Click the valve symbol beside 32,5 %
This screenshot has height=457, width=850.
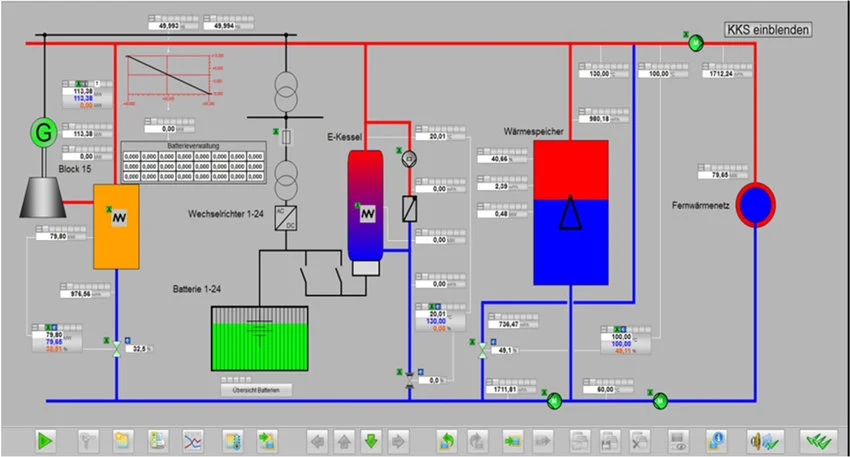point(116,349)
